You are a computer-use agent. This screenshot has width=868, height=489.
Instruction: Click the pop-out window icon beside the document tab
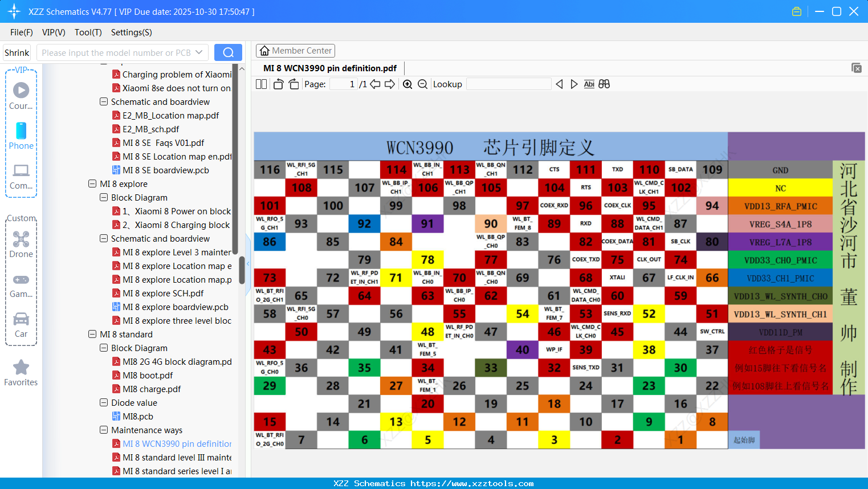click(856, 68)
